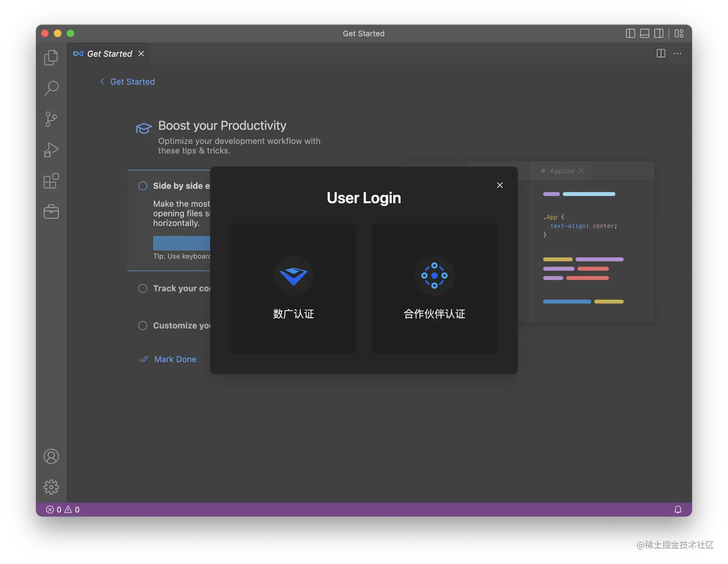Open the Source Control view

(x=51, y=119)
